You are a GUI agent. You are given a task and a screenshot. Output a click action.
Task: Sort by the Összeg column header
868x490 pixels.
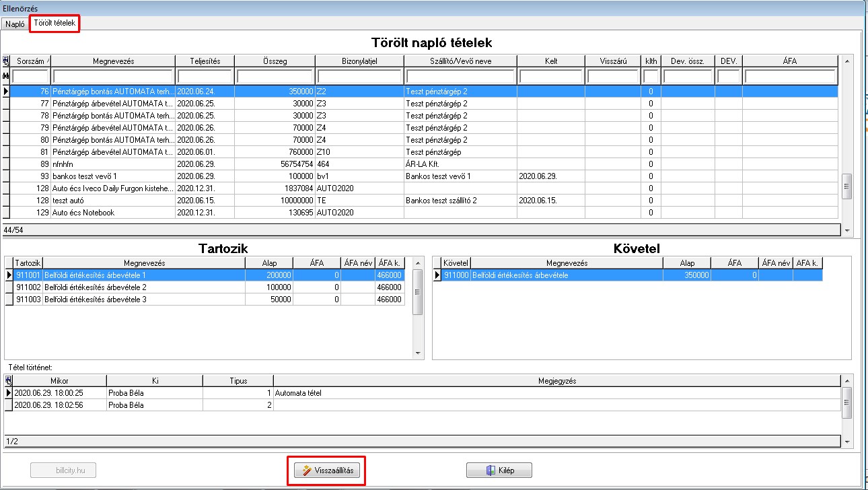(x=275, y=61)
